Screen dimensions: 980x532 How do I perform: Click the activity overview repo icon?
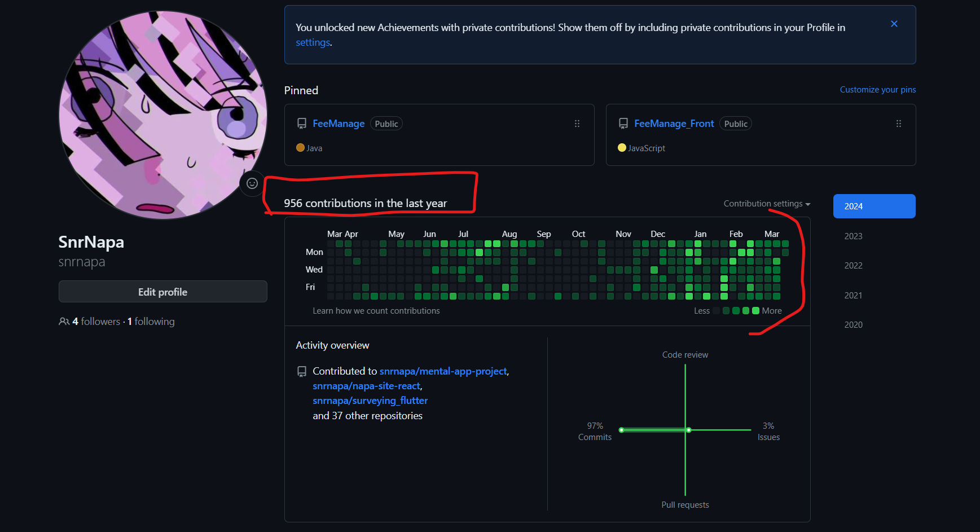pos(302,371)
